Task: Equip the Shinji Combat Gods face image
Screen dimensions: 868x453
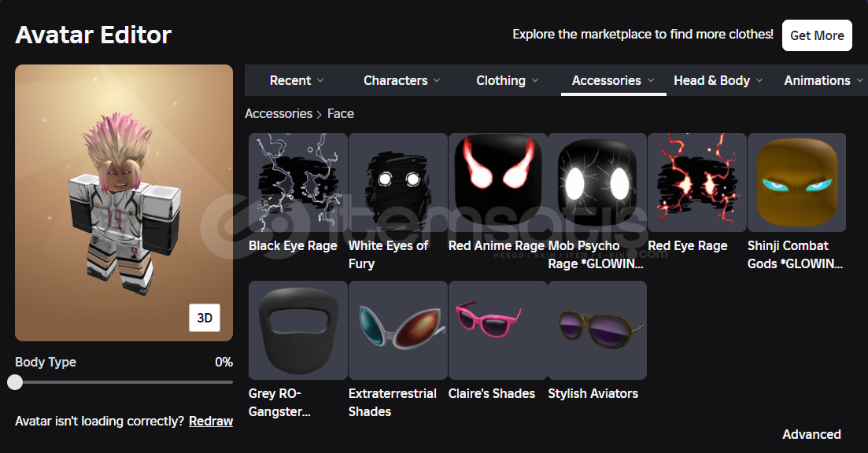Action: pyautogui.click(x=796, y=182)
